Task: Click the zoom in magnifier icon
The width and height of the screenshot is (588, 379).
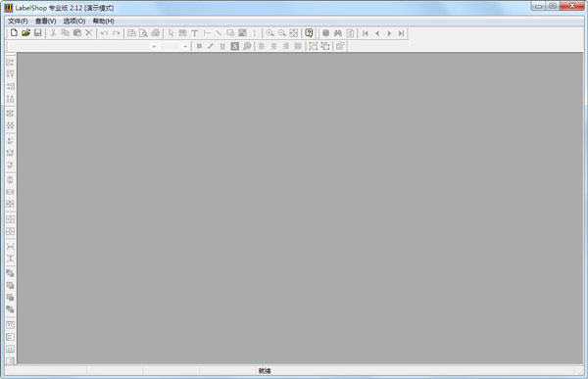Action: tap(270, 33)
